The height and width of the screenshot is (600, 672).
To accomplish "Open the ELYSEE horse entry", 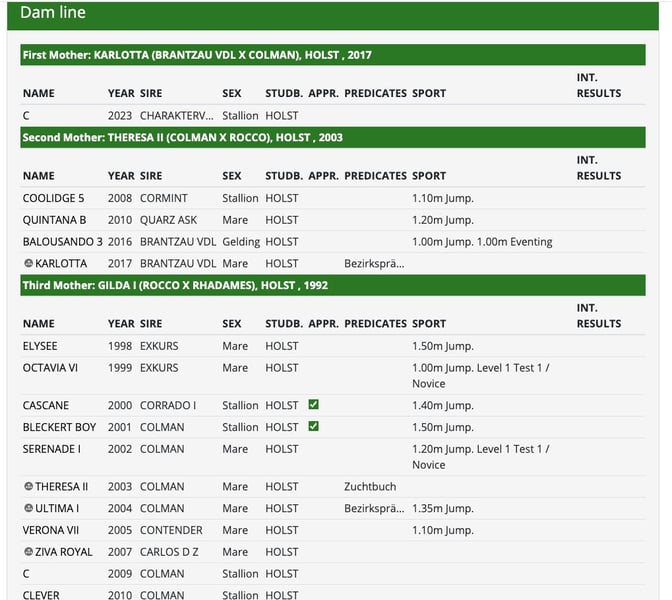I will pyautogui.click(x=42, y=346).
